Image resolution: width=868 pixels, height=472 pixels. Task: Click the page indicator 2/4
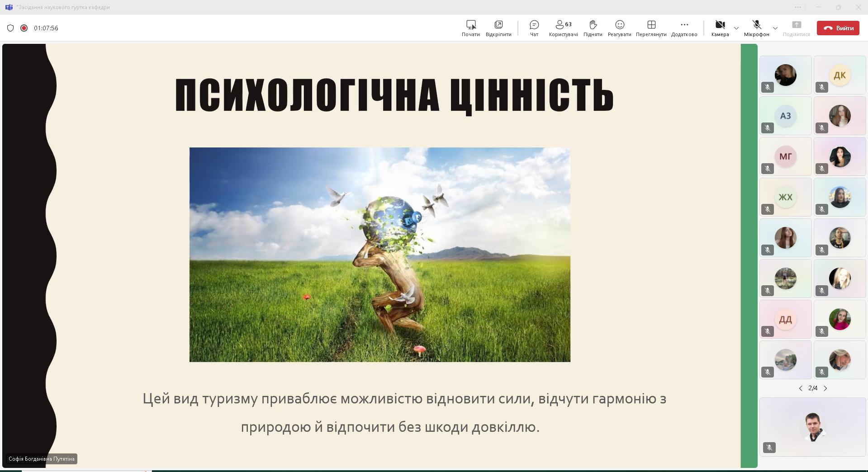point(813,388)
